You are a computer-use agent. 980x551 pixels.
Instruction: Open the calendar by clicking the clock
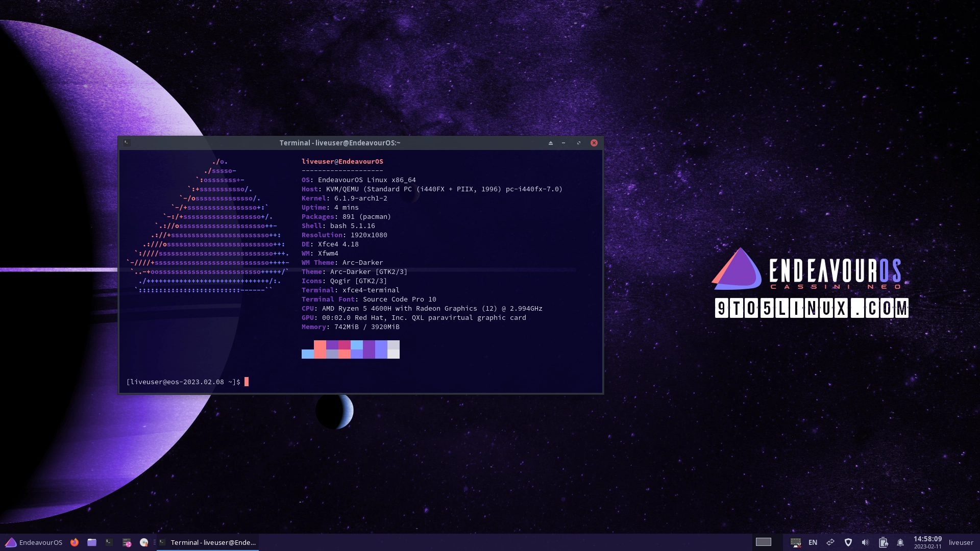pyautogui.click(x=927, y=542)
